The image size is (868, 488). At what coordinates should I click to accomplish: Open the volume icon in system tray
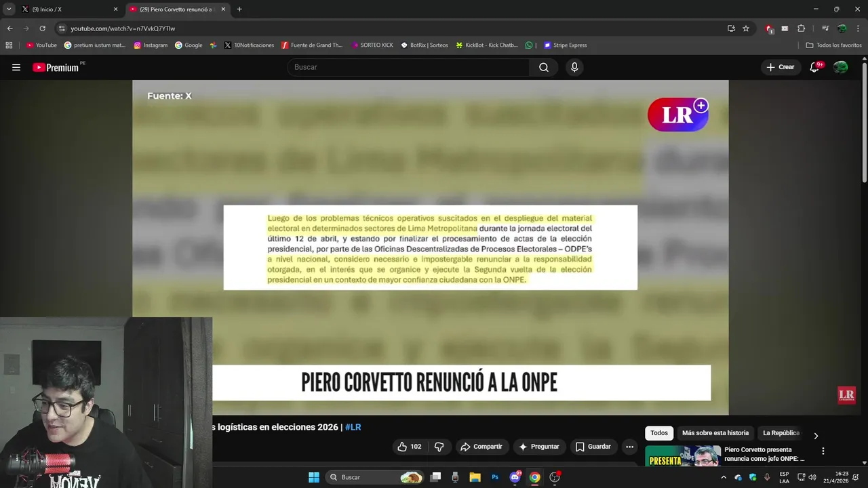[812, 477]
